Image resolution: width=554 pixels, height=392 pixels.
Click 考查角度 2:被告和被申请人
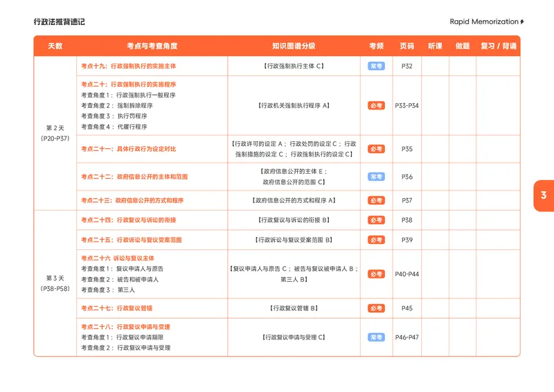coord(120,280)
